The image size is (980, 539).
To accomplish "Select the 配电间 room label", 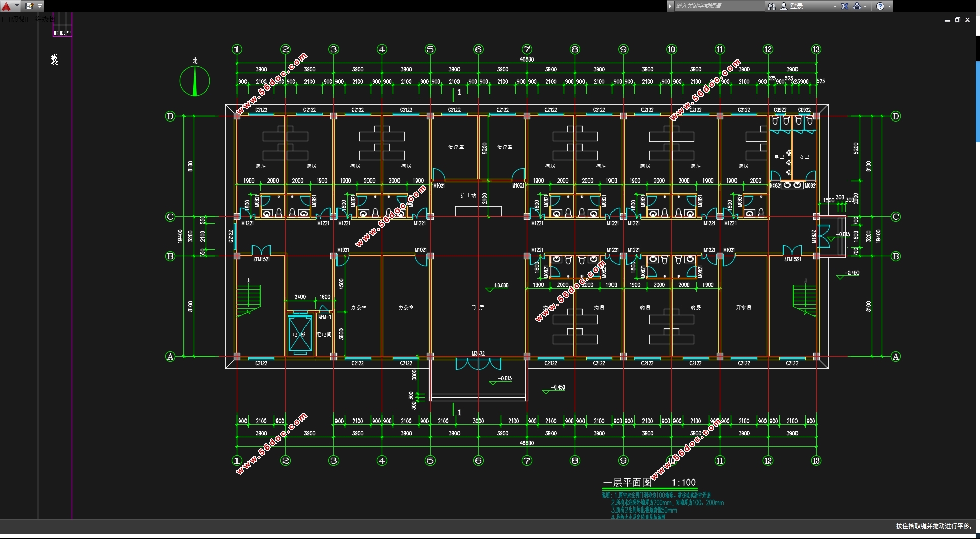I will pyautogui.click(x=324, y=334).
